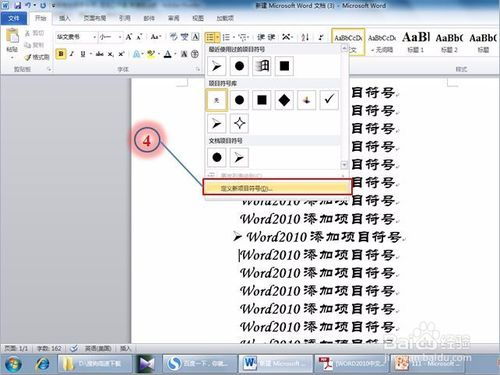500x375 pixels.
Task: Open the File tab
Action: coord(14,18)
